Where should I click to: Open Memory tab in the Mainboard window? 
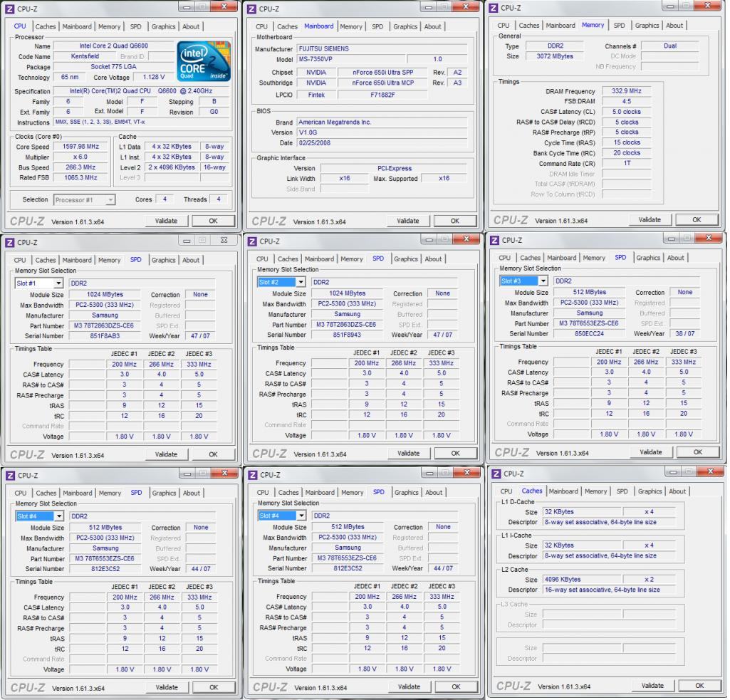click(351, 26)
